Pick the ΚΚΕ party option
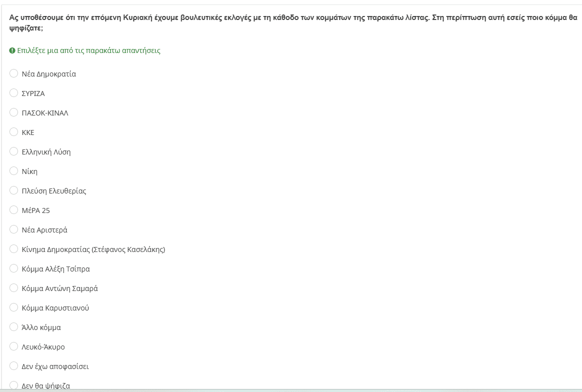This screenshot has width=582, height=392. pyautogui.click(x=14, y=132)
